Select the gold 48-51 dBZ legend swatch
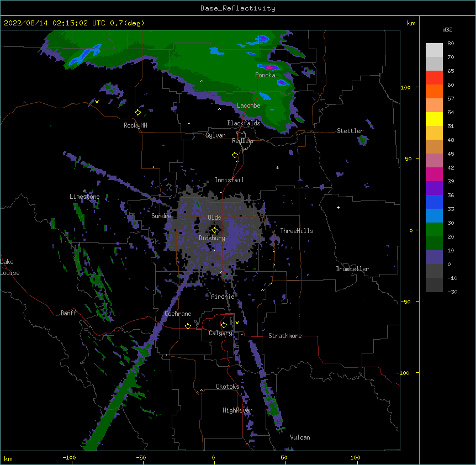This screenshot has width=476, height=465. tap(434, 133)
